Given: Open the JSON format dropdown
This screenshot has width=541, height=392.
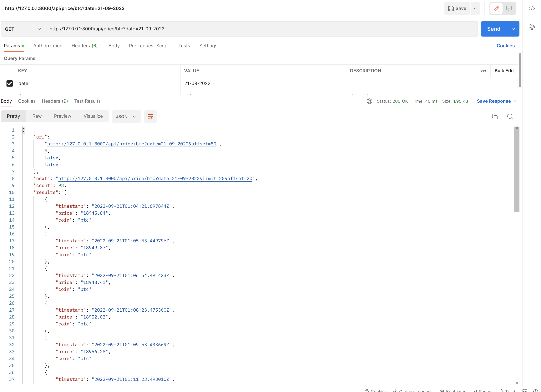Looking at the screenshot, I should [126, 116].
